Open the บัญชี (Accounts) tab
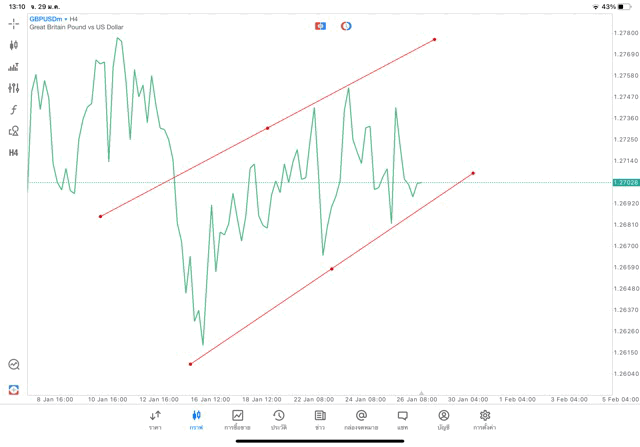640x447 pixels. pyautogui.click(x=443, y=419)
